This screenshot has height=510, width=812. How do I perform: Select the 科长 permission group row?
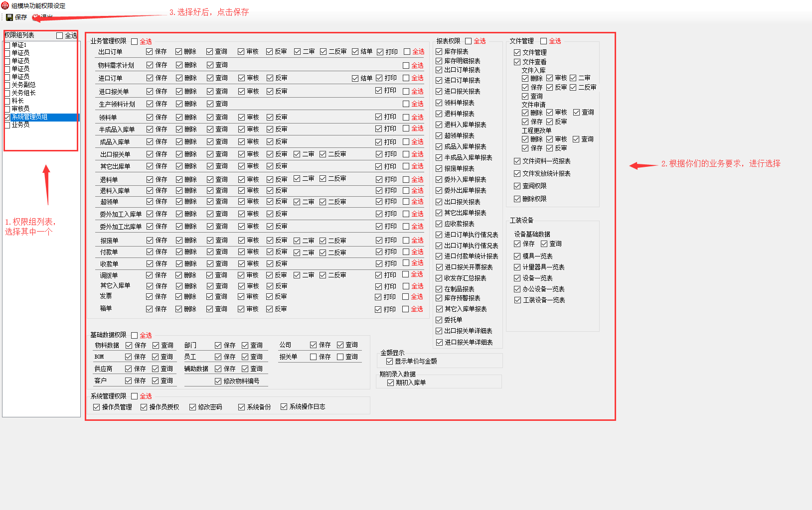click(41, 101)
